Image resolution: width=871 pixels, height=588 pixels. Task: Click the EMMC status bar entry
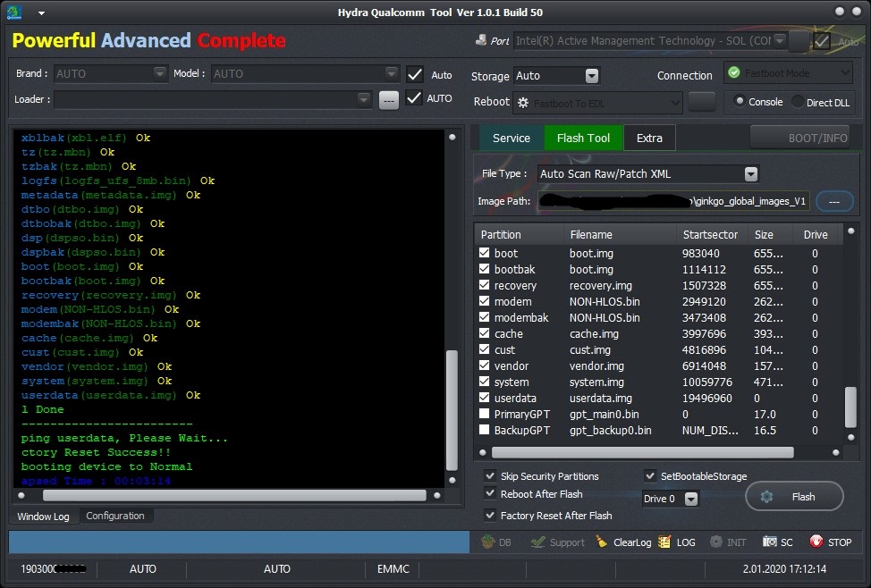coord(393,568)
